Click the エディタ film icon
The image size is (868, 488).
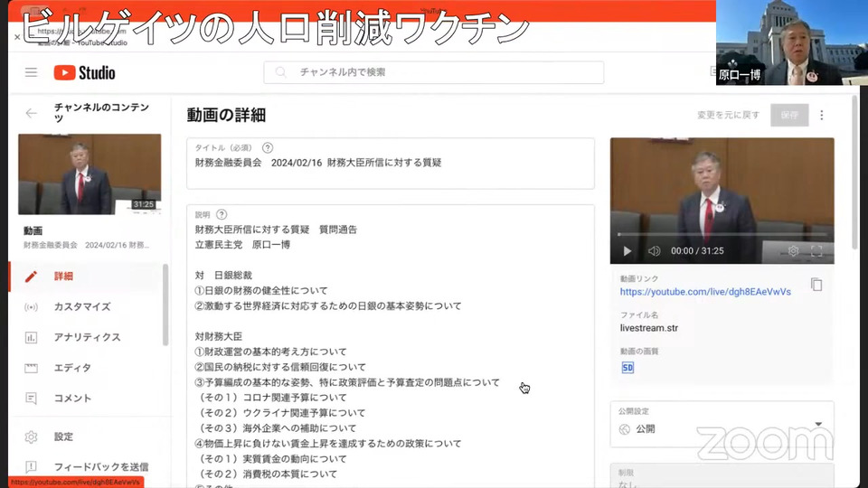[31, 368]
